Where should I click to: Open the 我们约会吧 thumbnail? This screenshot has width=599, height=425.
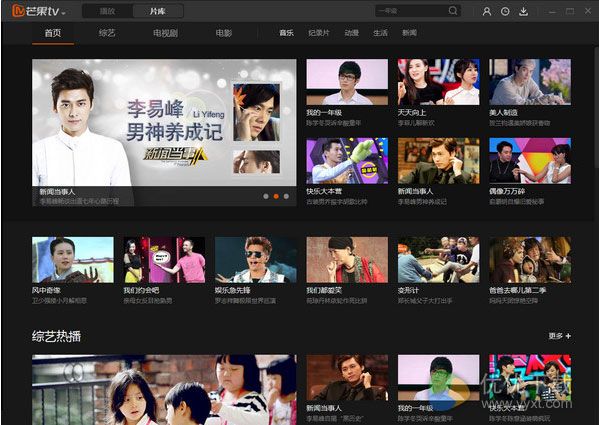click(x=164, y=260)
